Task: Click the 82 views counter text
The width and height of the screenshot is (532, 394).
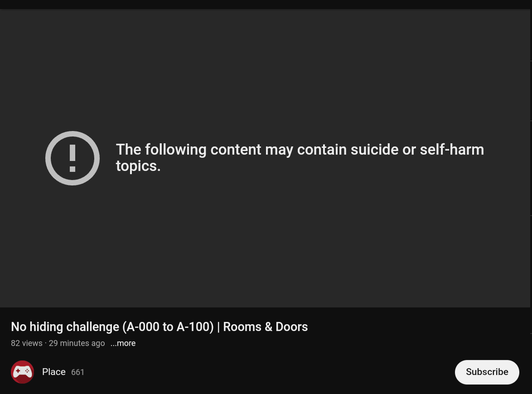Action: (26, 343)
